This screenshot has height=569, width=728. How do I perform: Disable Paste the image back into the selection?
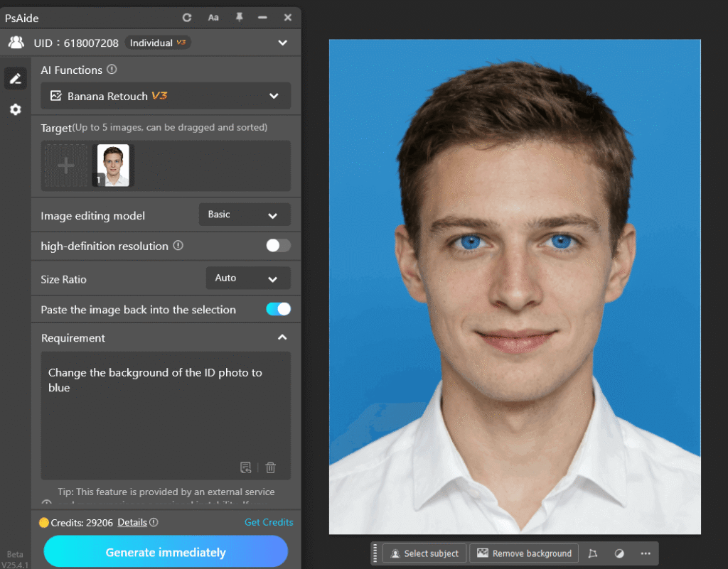[278, 309]
